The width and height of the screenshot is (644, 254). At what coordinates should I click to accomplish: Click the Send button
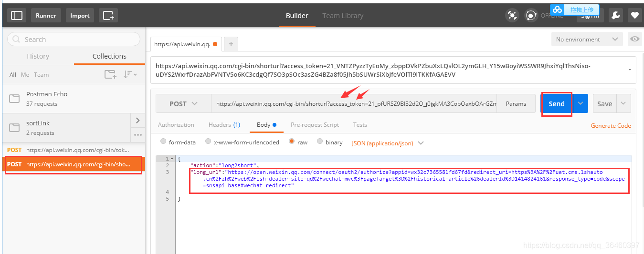(557, 103)
